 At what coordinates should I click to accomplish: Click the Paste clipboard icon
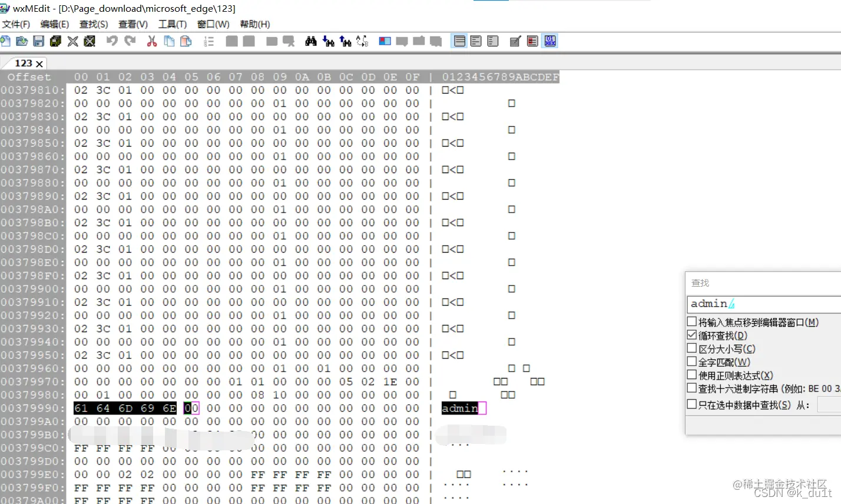point(186,41)
